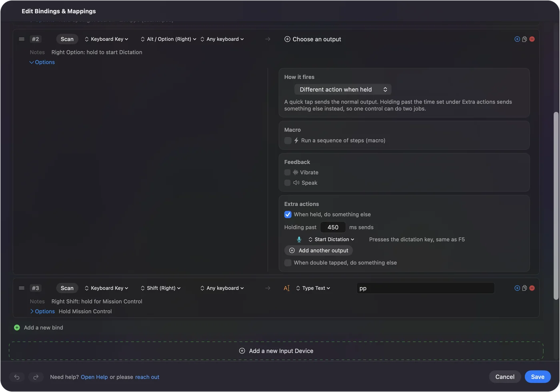560x392 pixels.
Task: Open the Alt / Option (Right) key dropdown
Action: point(168,39)
